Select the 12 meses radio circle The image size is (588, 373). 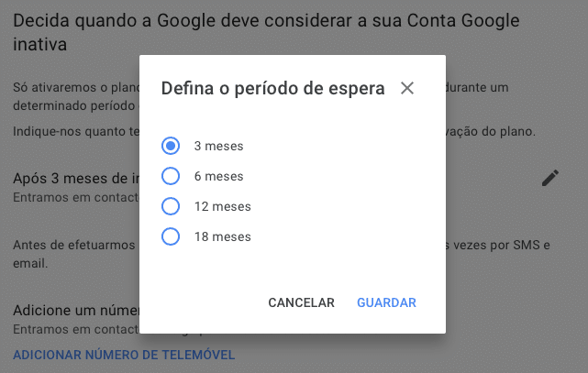coord(170,206)
